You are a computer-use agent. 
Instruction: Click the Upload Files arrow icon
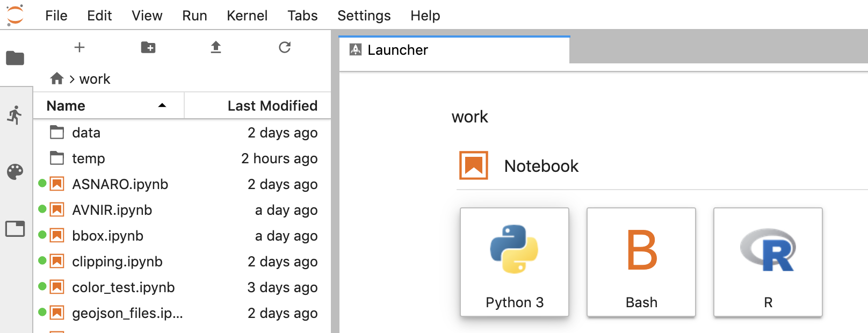click(216, 47)
